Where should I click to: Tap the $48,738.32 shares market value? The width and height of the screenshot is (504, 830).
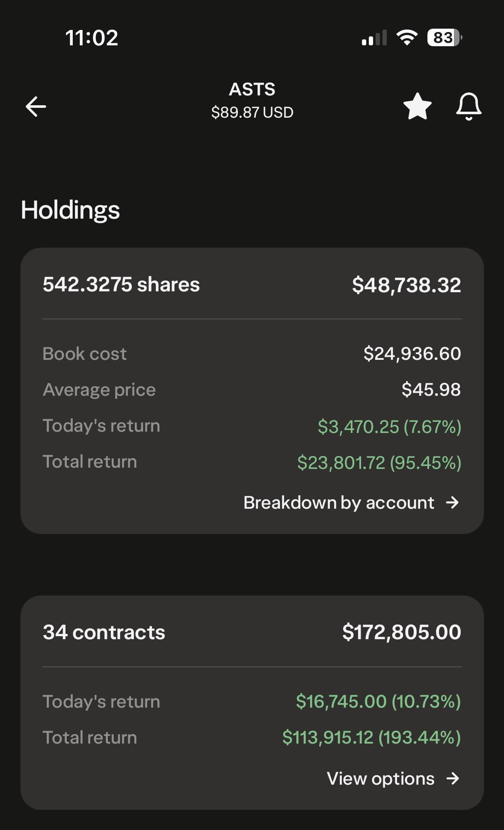(406, 285)
